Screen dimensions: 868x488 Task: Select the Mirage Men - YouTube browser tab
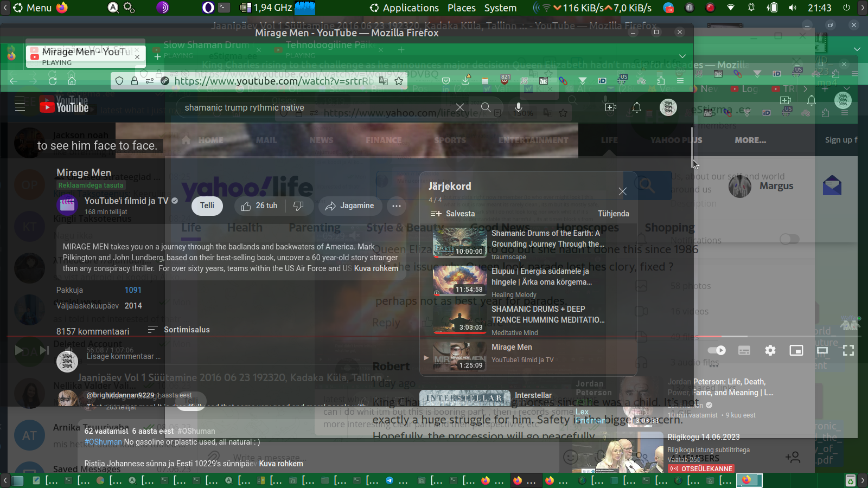tap(85, 56)
